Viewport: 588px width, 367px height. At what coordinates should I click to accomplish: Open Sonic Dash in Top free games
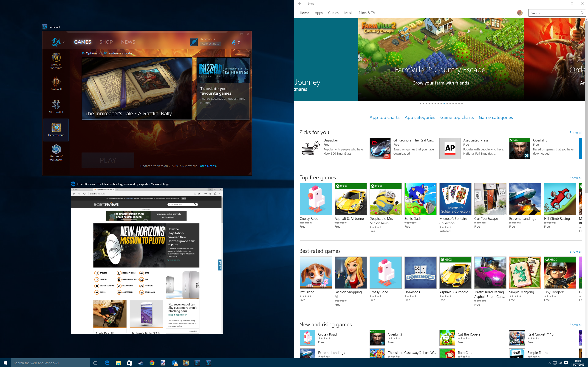click(420, 199)
